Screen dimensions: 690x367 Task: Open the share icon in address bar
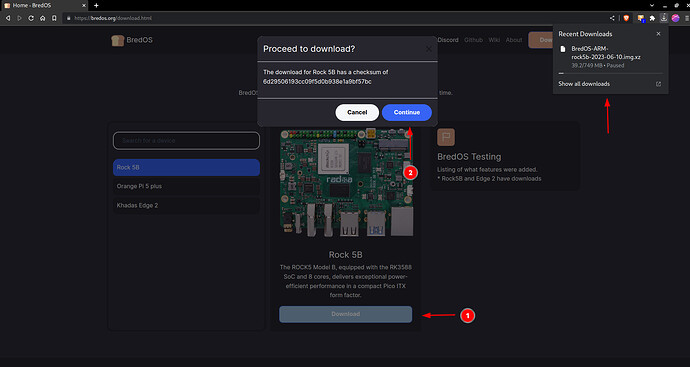612,18
